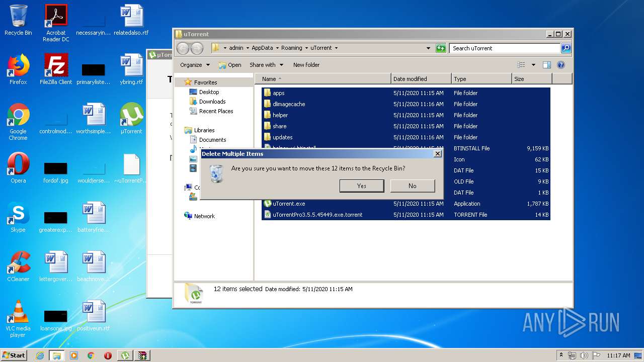Select the lettergover document icon on desktop
Image resolution: width=644 pixels, height=362 pixels.
pyautogui.click(x=56, y=266)
